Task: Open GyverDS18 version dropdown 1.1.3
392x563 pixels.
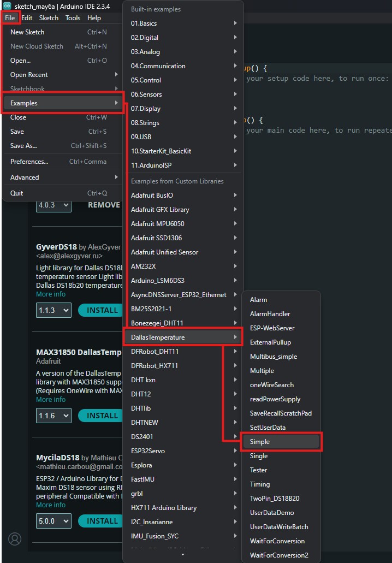Action: click(x=54, y=310)
